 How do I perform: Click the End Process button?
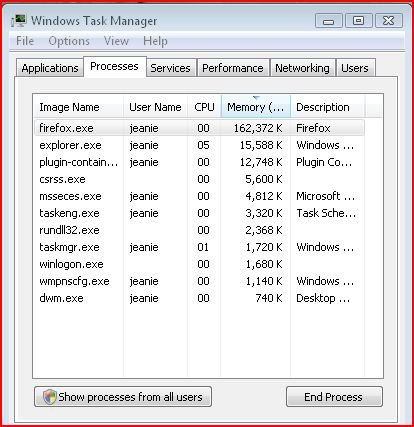point(334,397)
